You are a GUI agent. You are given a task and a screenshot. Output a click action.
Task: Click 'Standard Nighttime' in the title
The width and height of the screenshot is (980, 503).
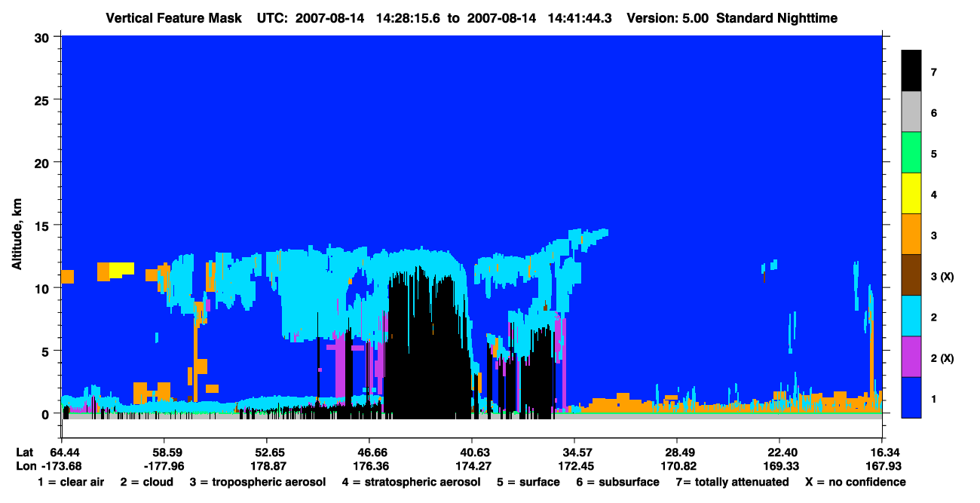pos(776,17)
